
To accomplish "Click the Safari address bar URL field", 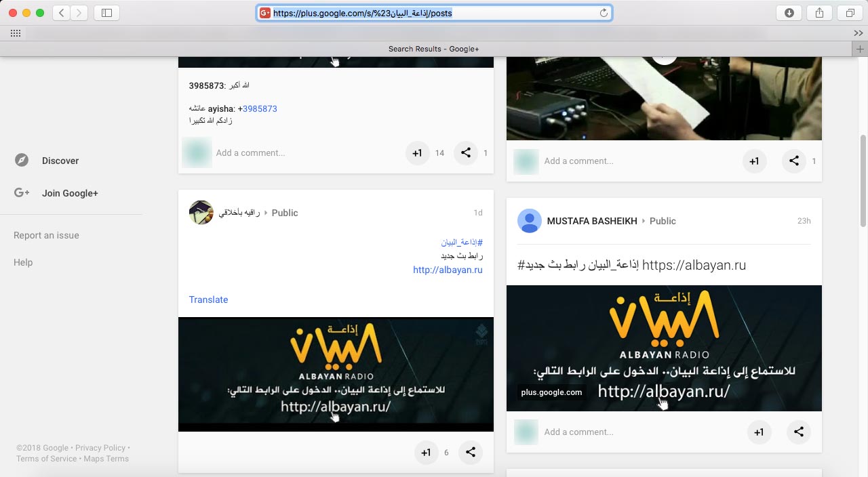I will tap(434, 13).
